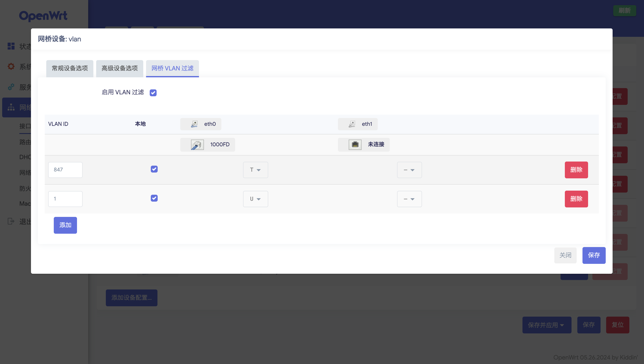Click the eth1 header label
This screenshot has height=364, width=644.
(367, 124)
